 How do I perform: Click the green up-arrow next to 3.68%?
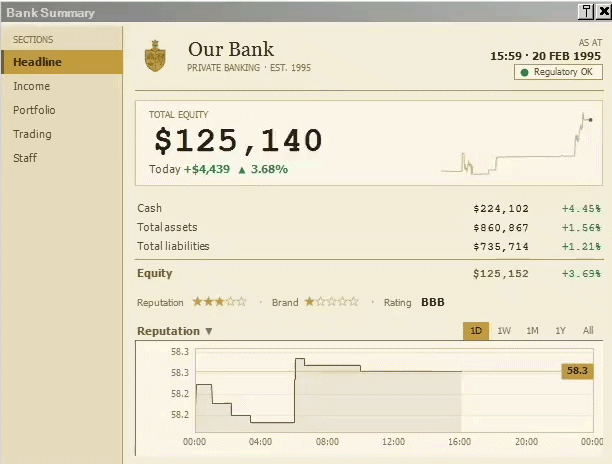(242, 170)
